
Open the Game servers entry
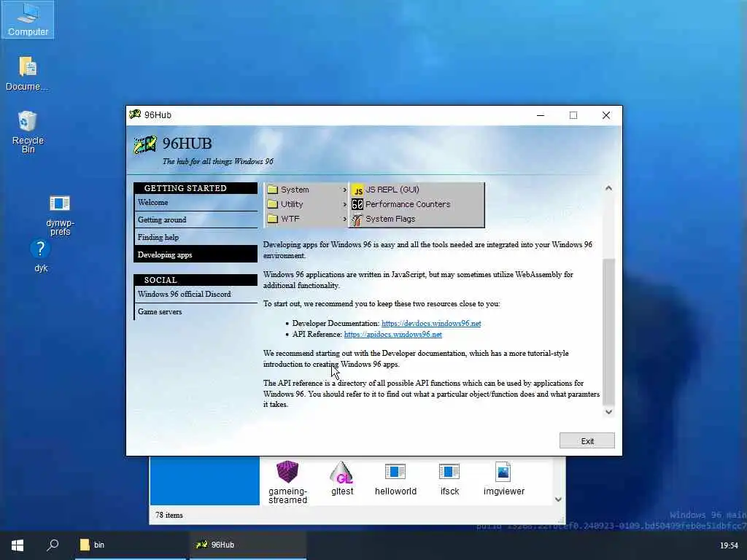(x=196, y=312)
